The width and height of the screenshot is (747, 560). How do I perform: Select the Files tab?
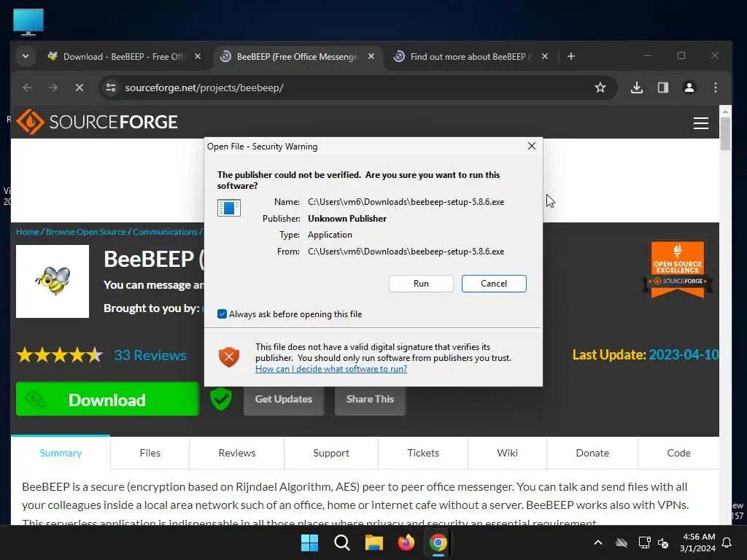[150, 453]
